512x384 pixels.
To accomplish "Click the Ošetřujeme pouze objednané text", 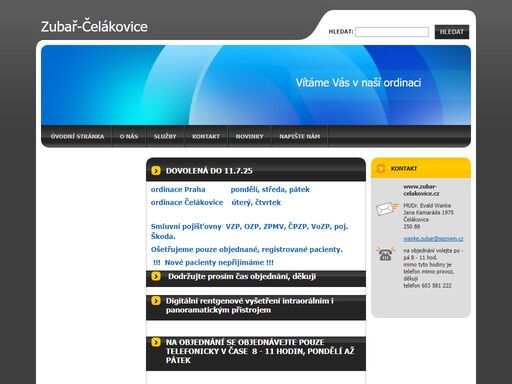I will 247,249.
